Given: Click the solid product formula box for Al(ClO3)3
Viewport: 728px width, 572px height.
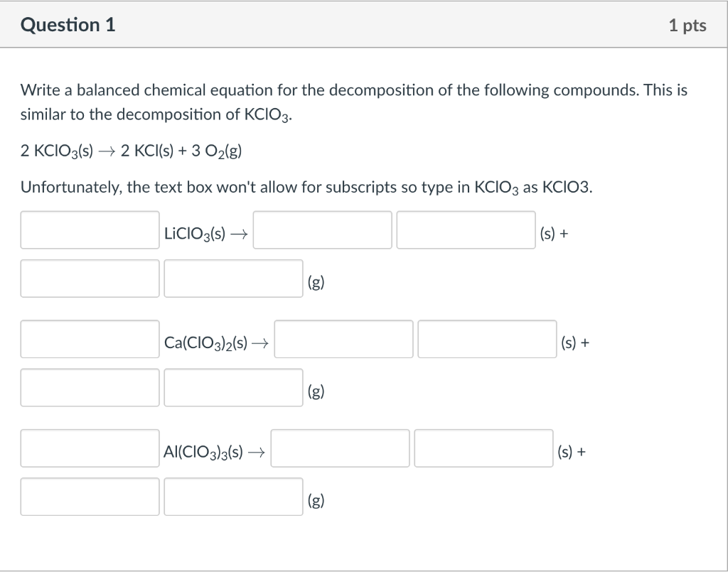Looking at the screenshot, I should click(x=483, y=448).
